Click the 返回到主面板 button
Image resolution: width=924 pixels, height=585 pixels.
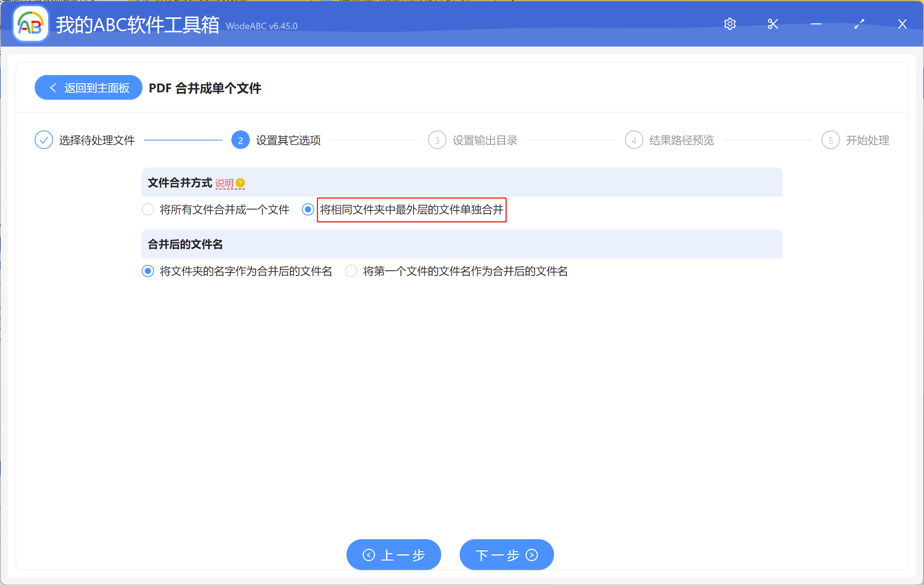click(88, 87)
